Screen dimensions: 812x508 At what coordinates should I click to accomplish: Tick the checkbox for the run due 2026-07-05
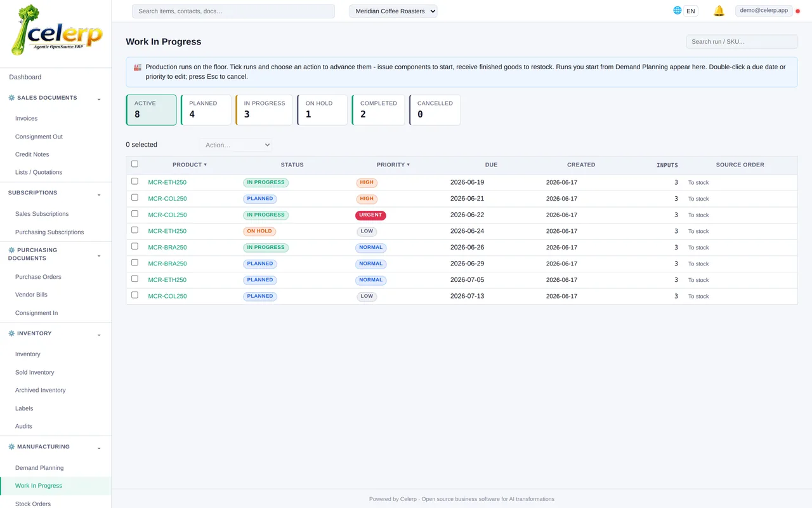tap(134, 279)
